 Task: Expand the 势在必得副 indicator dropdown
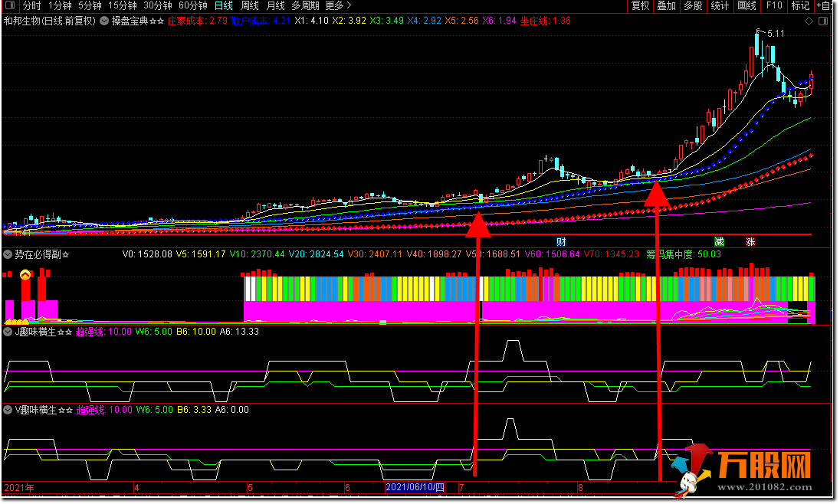click(x=8, y=254)
